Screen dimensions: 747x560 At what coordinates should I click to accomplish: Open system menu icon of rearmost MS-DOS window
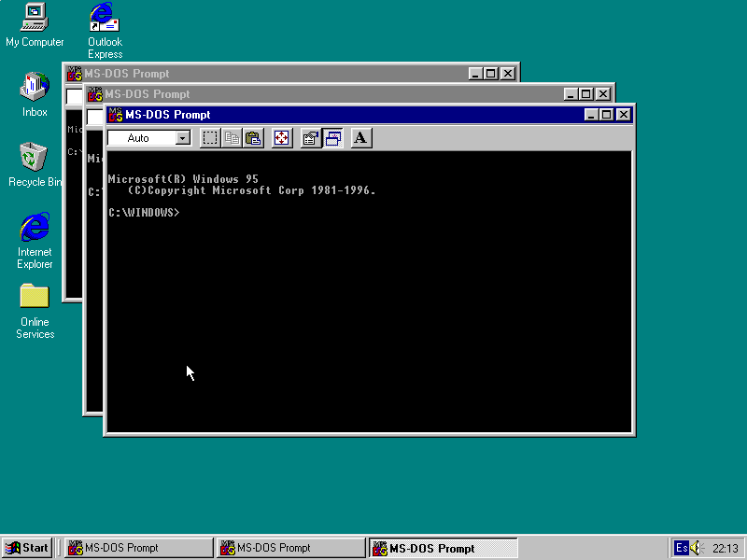pyautogui.click(x=75, y=74)
